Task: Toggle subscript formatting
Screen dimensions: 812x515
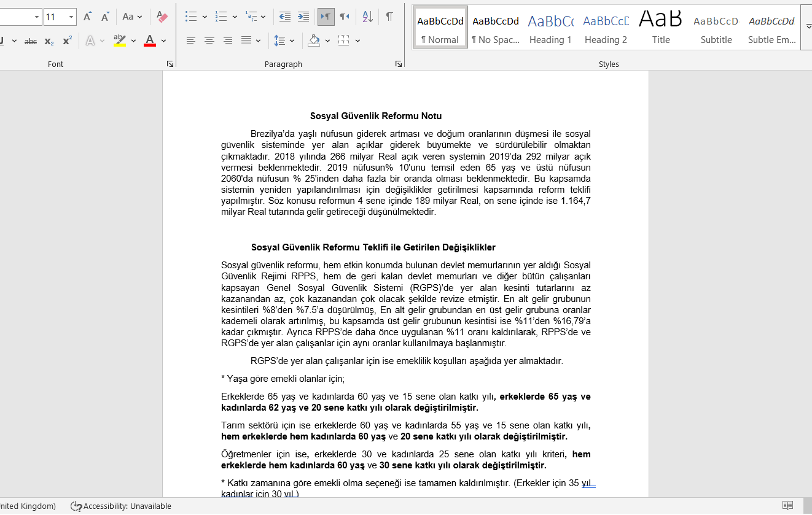Action: (x=49, y=41)
